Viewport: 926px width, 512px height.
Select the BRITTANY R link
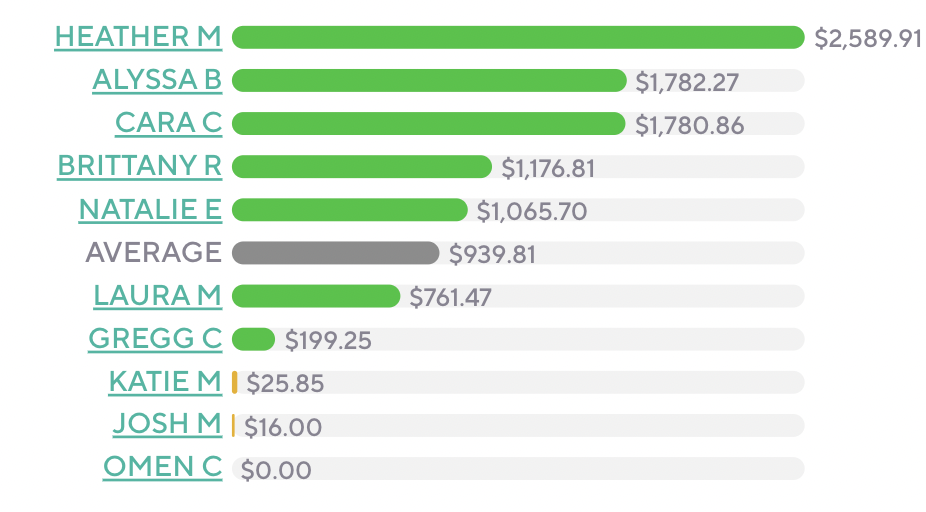(140, 166)
